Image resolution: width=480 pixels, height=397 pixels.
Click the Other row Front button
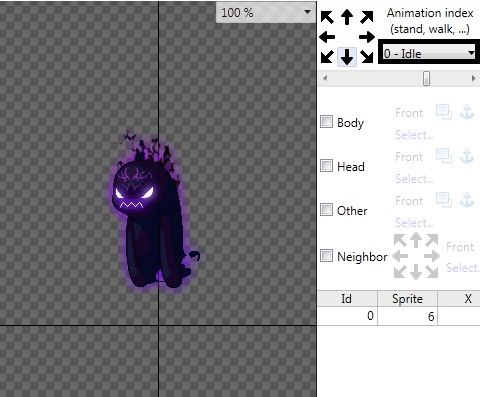[409, 201]
